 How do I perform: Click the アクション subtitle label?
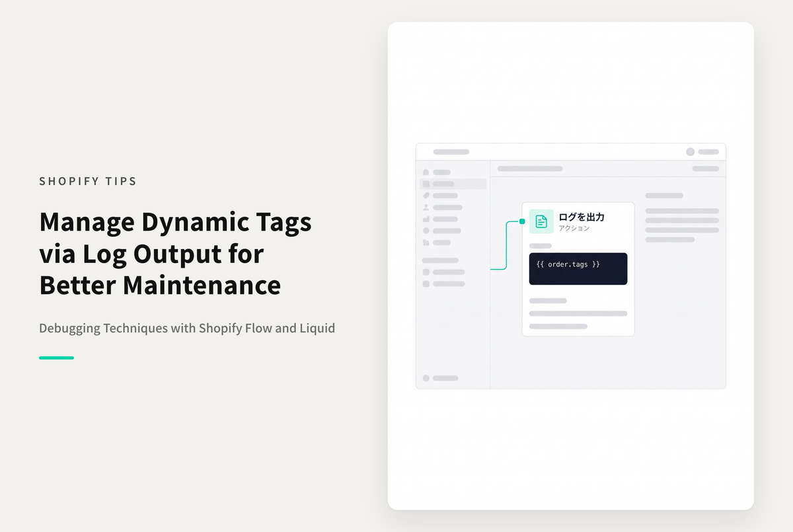click(x=574, y=228)
